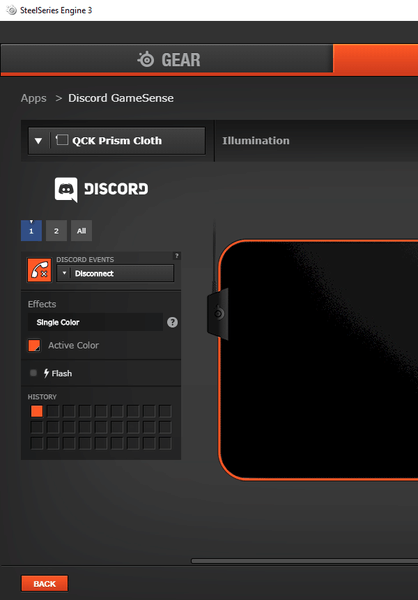Image resolution: width=418 pixels, height=600 pixels.
Task: Click the BACK button
Action: [44, 584]
